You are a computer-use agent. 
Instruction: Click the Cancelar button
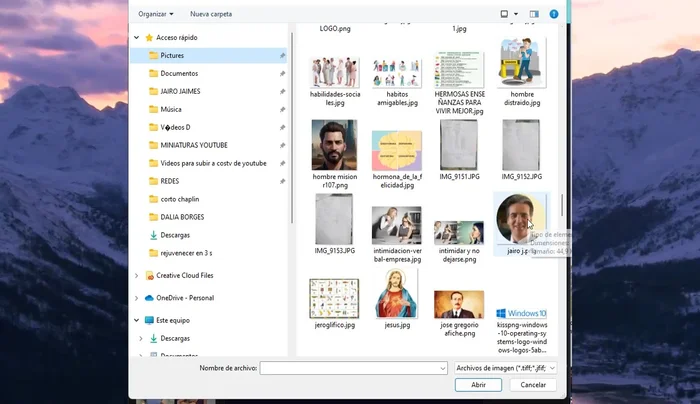(533, 385)
